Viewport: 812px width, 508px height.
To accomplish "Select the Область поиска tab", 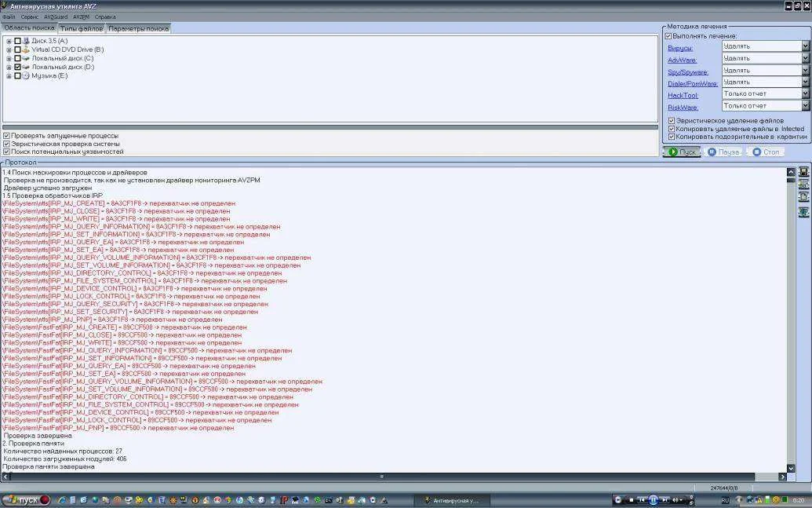I will pyautogui.click(x=30, y=28).
